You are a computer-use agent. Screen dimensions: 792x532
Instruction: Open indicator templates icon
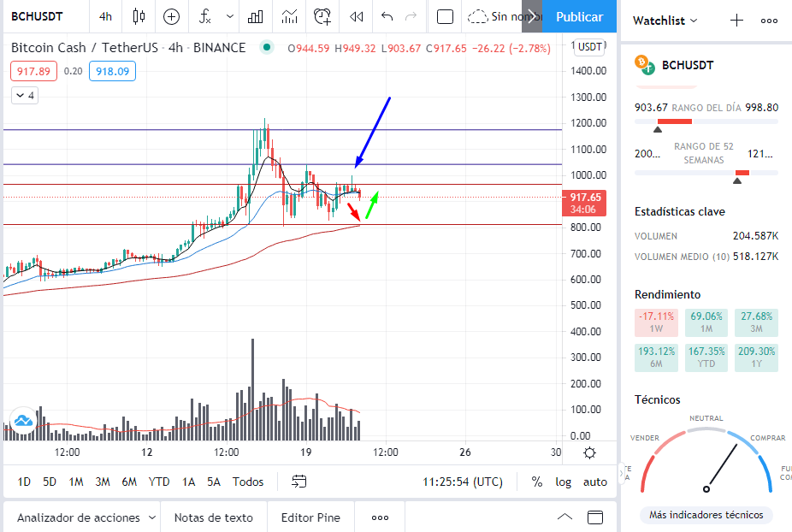[289, 16]
